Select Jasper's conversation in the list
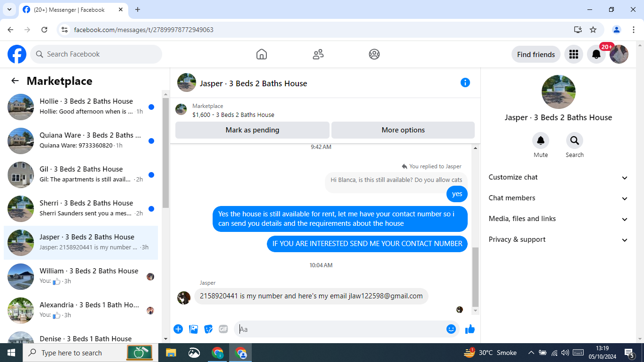The image size is (644, 362). point(81,243)
